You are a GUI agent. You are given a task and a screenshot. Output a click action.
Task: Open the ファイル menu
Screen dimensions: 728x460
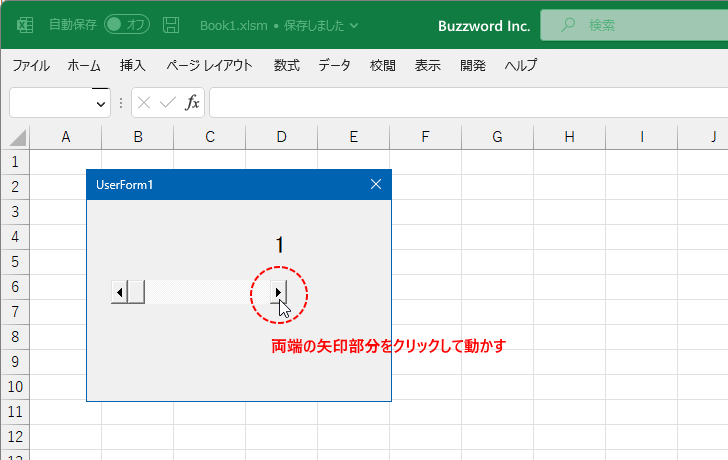(31, 65)
